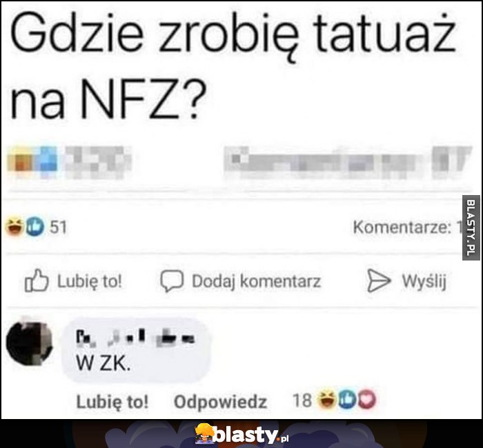The image size is (483, 448).
Task: Click the laughing emoji reaction on post
Action: [14, 227]
